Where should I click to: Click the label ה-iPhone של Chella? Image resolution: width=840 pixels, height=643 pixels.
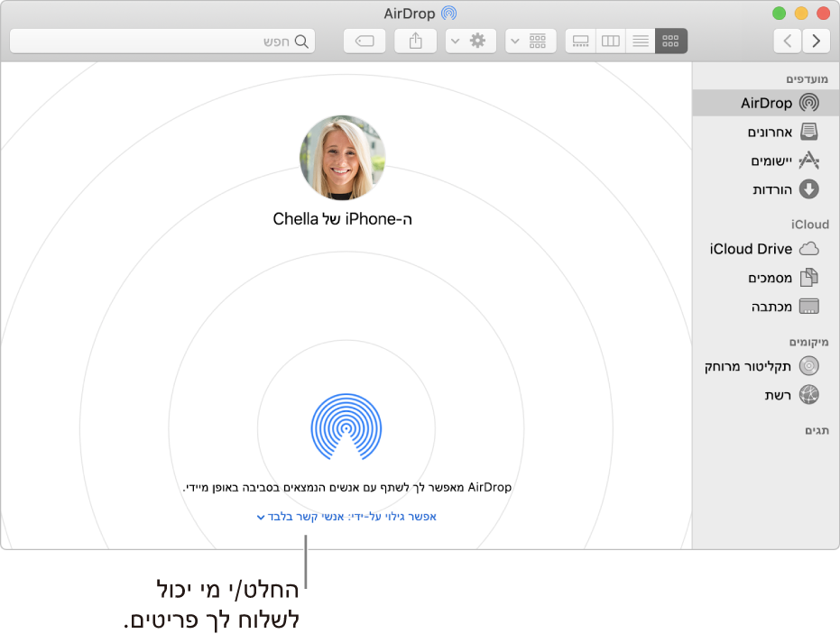342,219
